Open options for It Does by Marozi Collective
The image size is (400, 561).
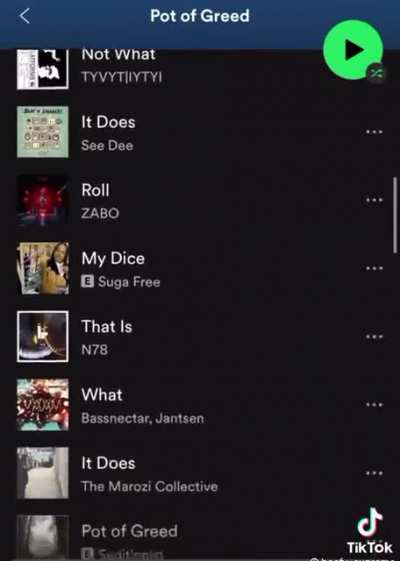click(x=374, y=473)
